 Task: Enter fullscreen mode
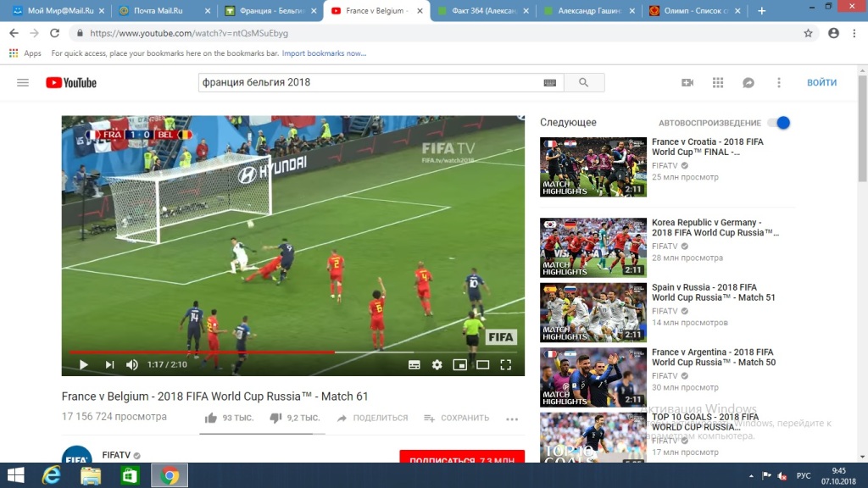(x=505, y=364)
